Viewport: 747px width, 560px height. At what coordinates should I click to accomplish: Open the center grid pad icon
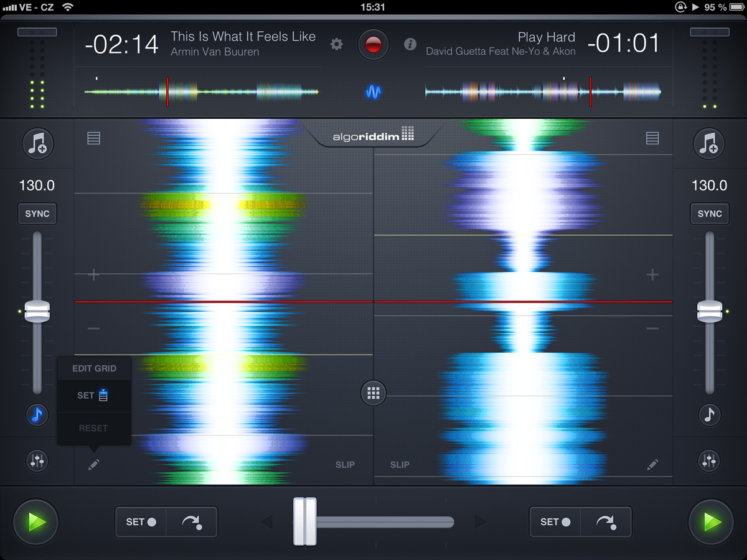374,393
